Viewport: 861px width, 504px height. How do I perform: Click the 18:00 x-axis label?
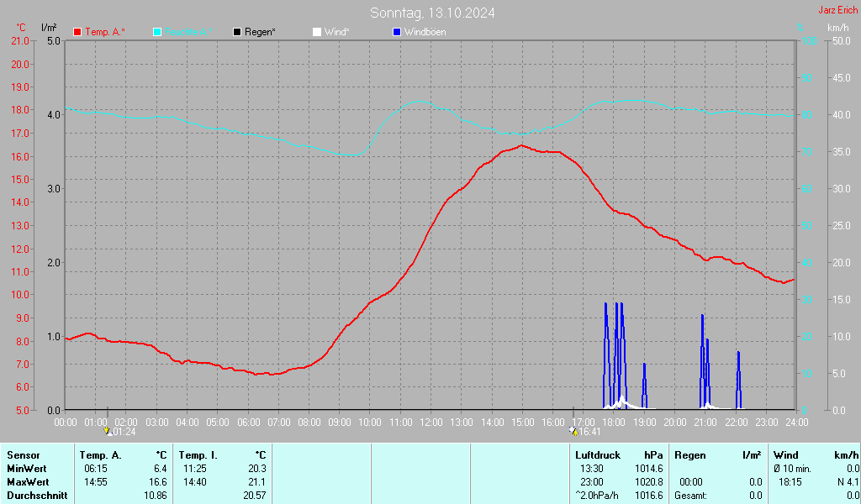click(x=614, y=423)
